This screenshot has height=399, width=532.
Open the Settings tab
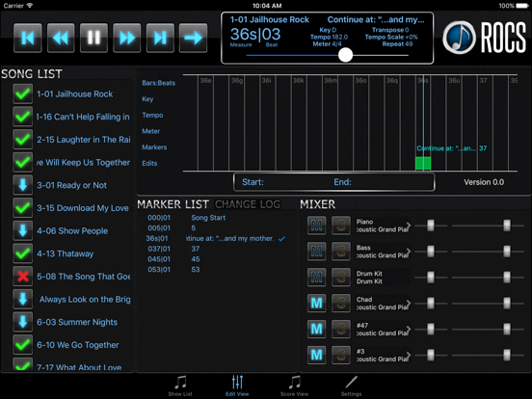(x=351, y=386)
